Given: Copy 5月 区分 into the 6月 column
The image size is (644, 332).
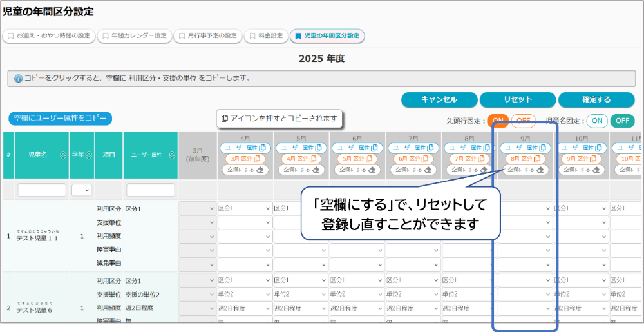Looking at the screenshot, I should pos(357,159).
